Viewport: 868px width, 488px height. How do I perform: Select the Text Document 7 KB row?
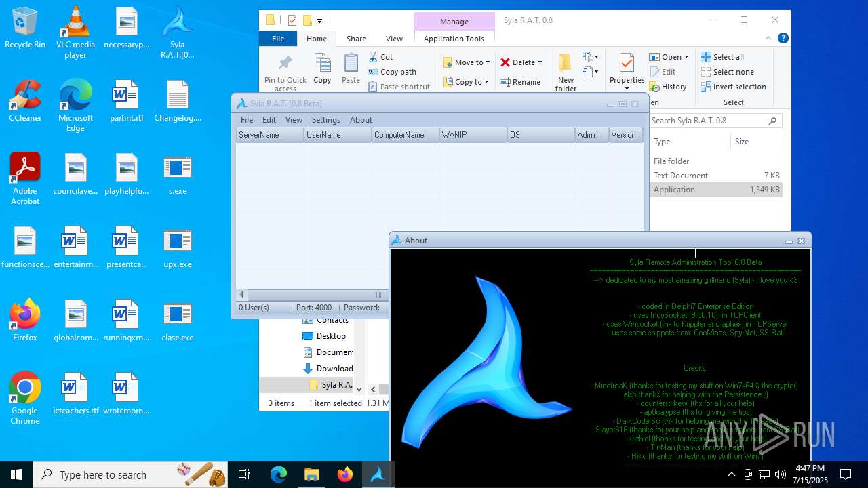(x=716, y=176)
